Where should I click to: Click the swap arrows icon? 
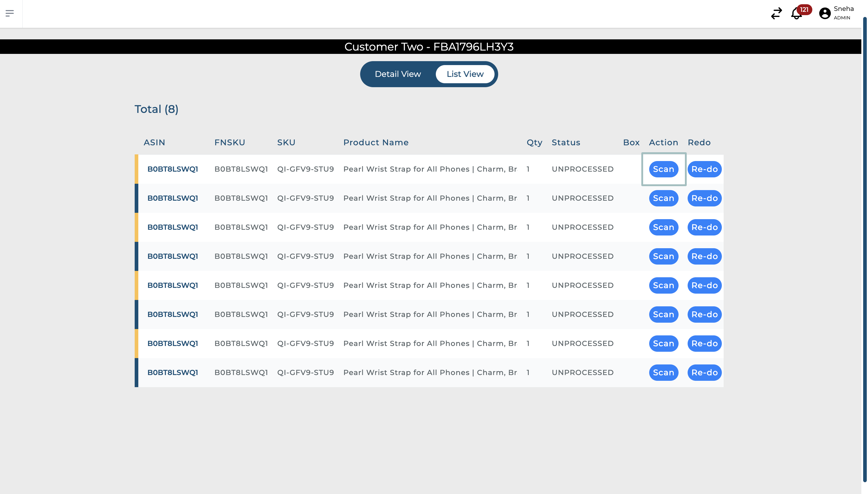tap(776, 14)
